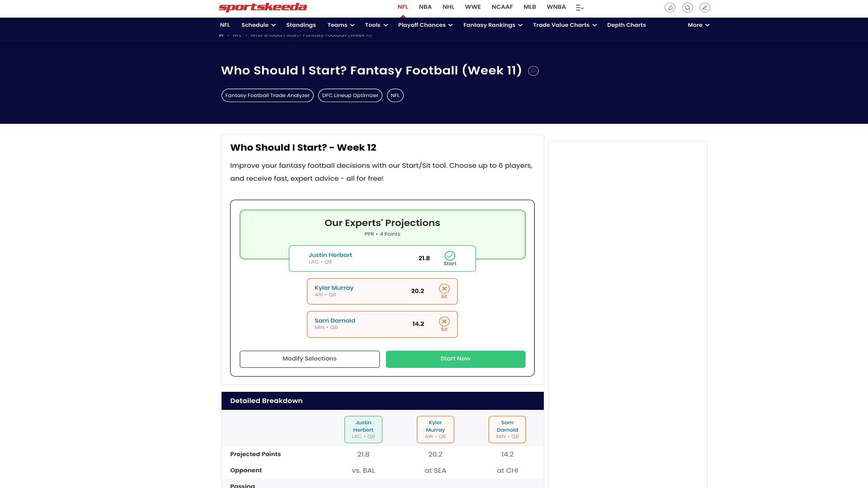
Task: Click the Modify Selections button
Action: click(x=309, y=359)
